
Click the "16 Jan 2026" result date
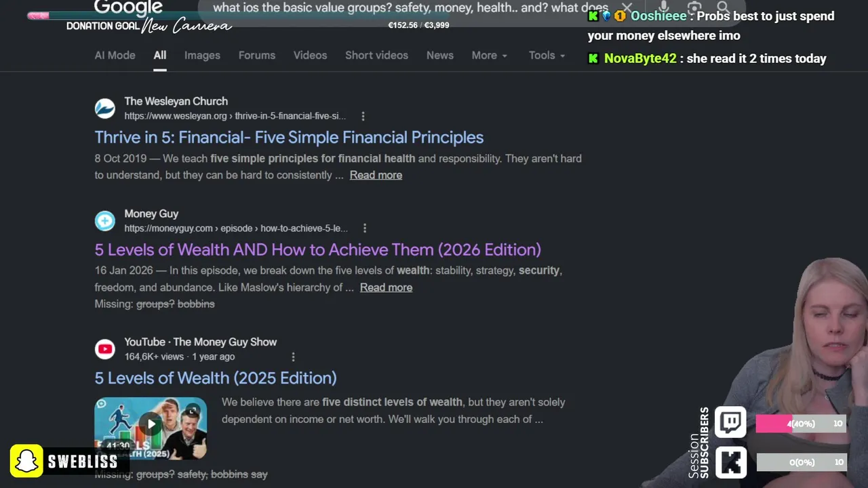pyautogui.click(x=123, y=270)
